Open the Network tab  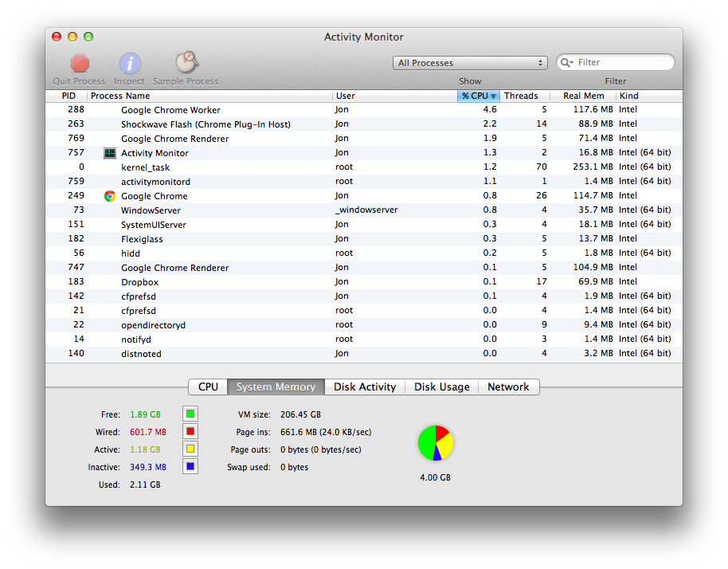[x=508, y=387]
